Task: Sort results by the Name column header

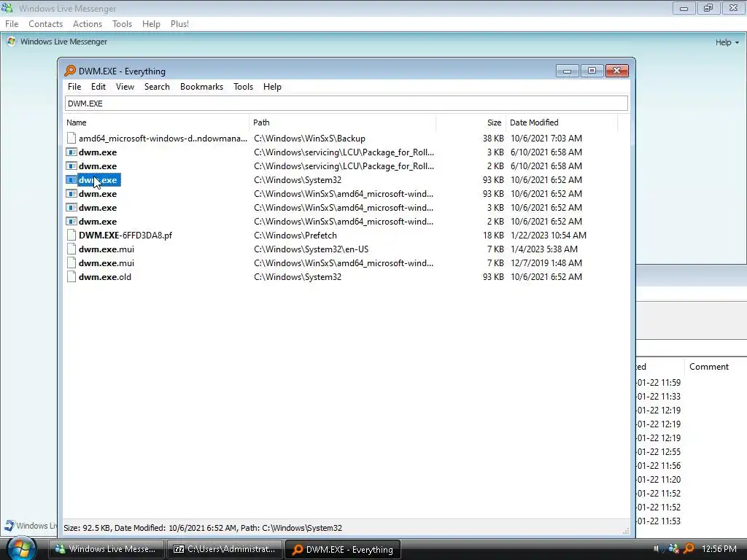Action: tap(156, 122)
